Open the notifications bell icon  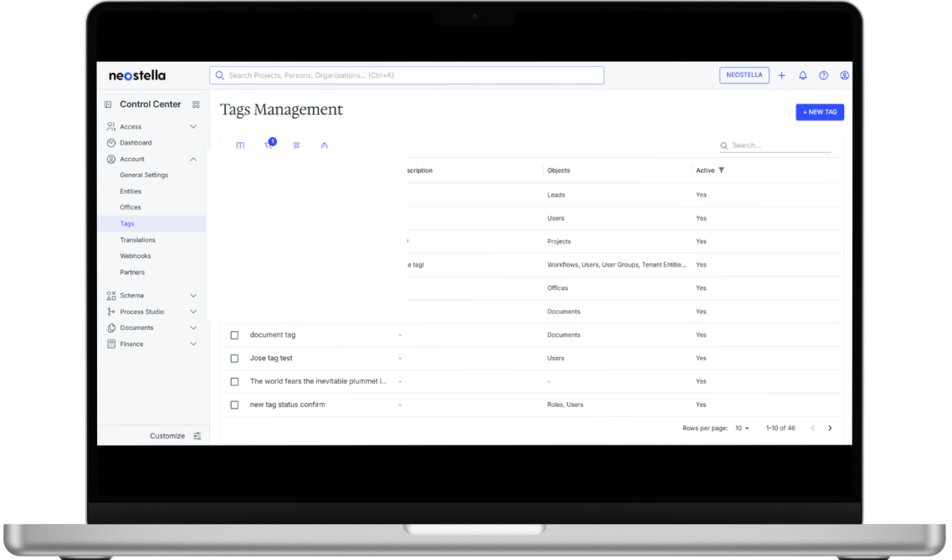point(802,75)
